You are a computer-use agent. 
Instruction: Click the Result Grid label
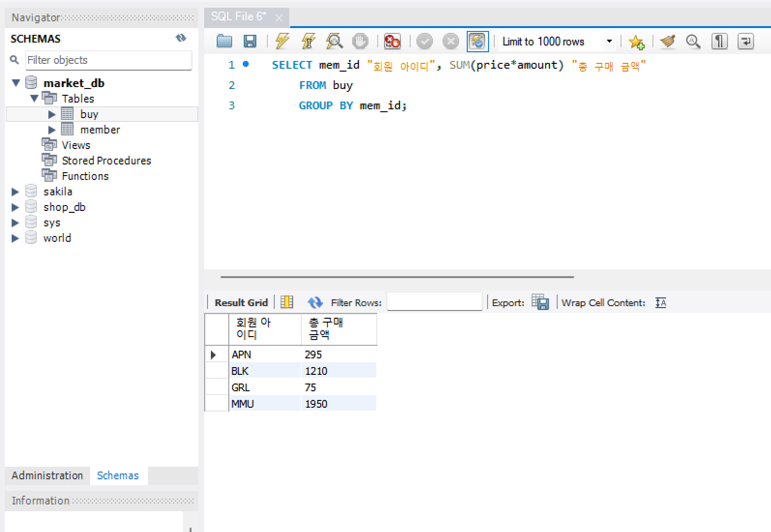[x=241, y=303]
